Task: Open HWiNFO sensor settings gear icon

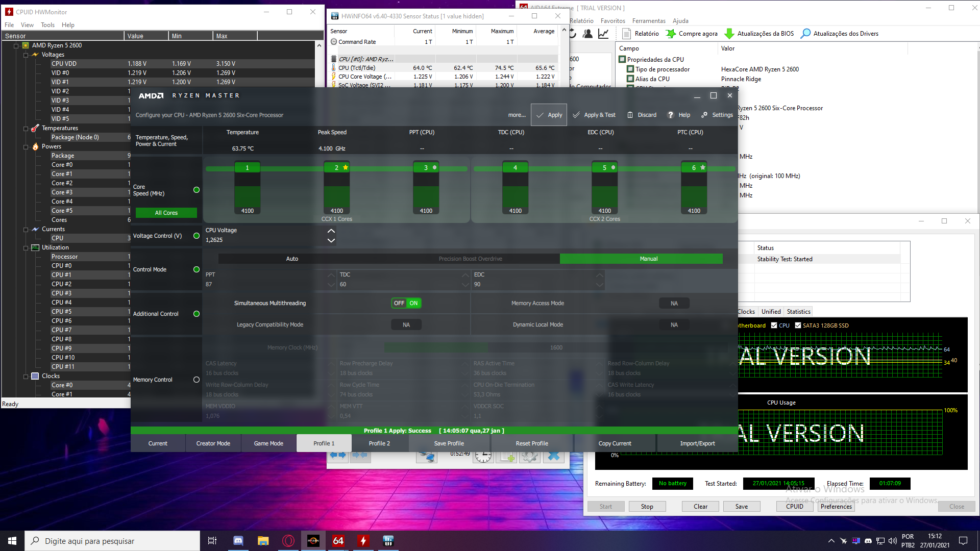Action: point(530,456)
